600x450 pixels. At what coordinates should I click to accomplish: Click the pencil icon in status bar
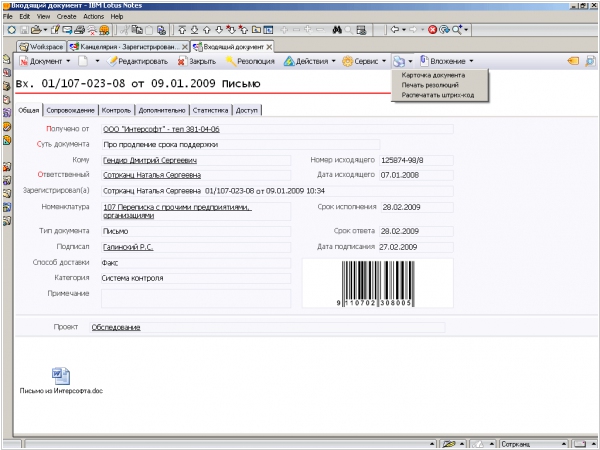[x=449, y=444]
